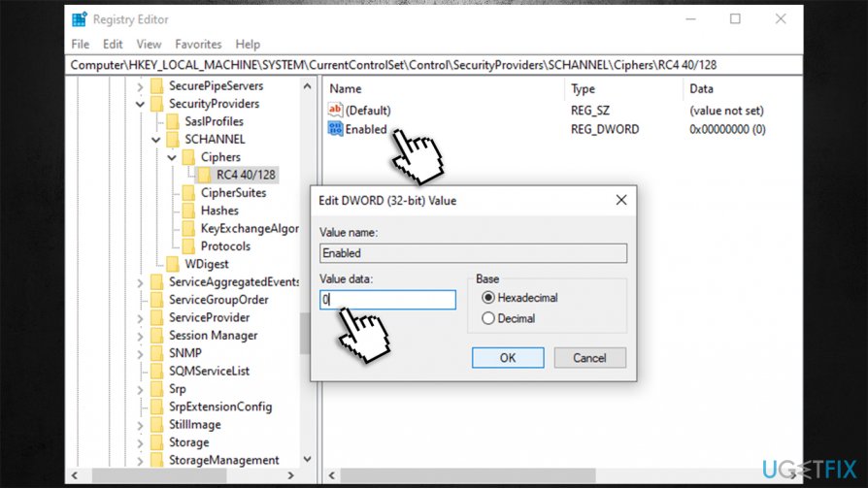The width and height of the screenshot is (868, 489).
Task: Click the SecurityProviders folder icon
Action: tap(157, 104)
